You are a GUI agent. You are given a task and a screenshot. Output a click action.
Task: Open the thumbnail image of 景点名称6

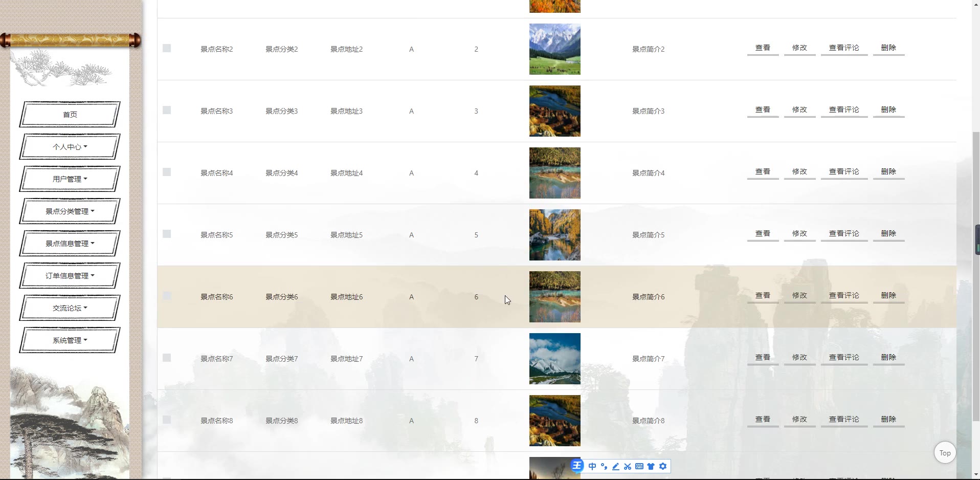coord(555,297)
